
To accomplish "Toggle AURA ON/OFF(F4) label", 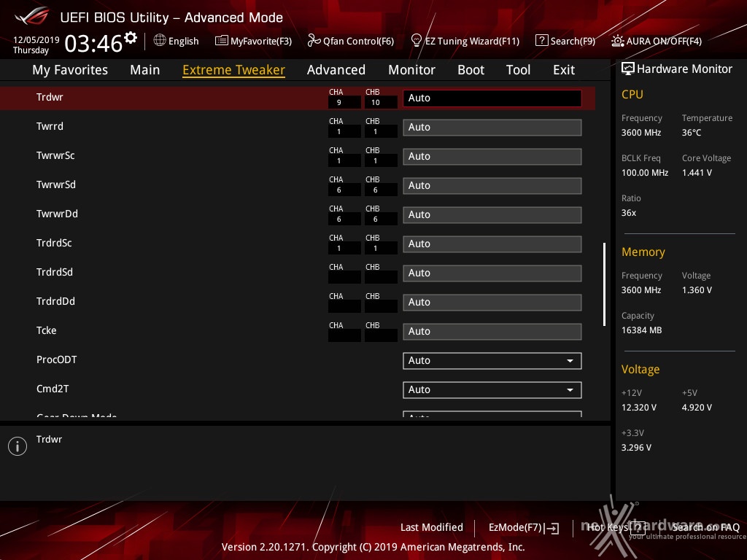I will coord(664,41).
